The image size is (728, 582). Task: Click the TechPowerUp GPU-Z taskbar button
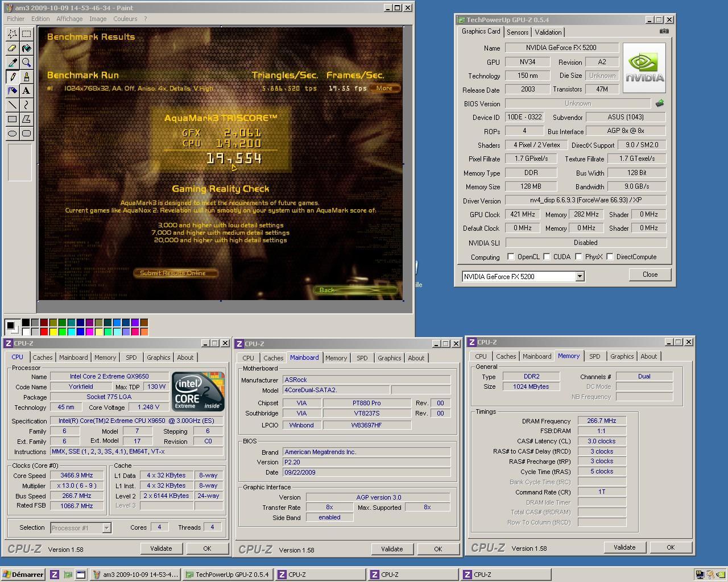coord(228,575)
